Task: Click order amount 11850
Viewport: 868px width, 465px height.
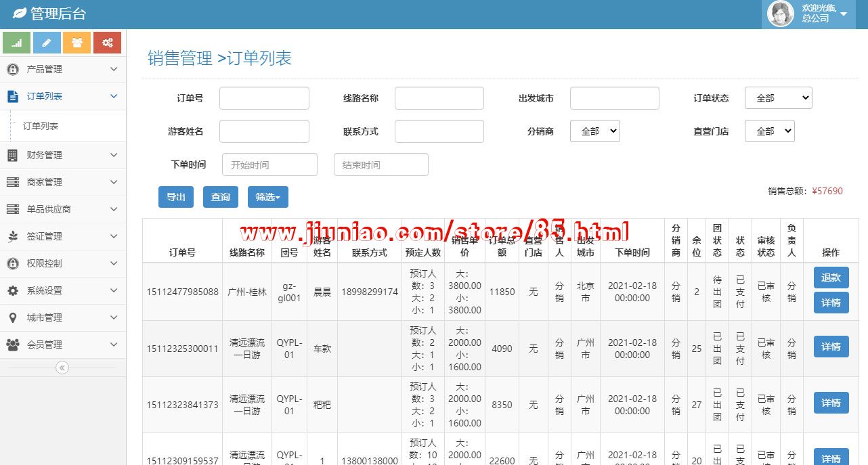Action: pyautogui.click(x=502, y=292)
